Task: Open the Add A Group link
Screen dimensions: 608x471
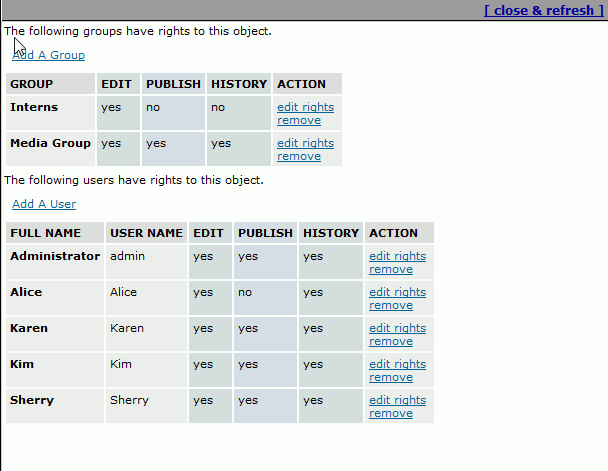Action: (x=48, y=55)
